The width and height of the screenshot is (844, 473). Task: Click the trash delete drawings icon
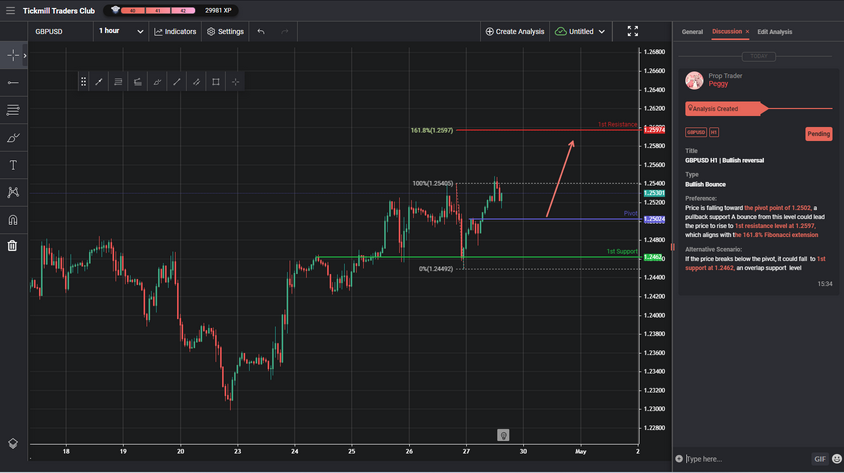[x=12, y=246]
